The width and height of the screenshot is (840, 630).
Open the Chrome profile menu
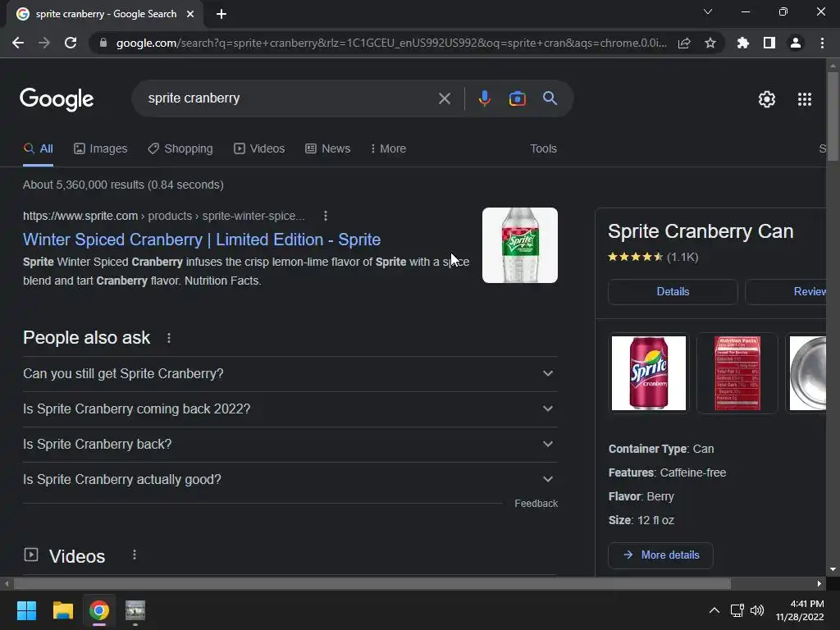pyautogui.click(x=796, y=43)
